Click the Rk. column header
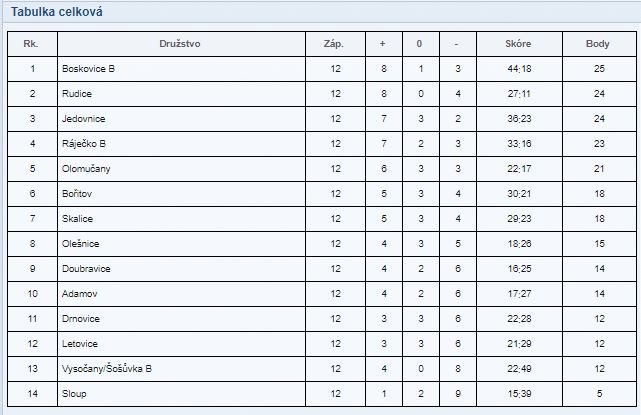Viewport: 641px width, 415px height. click(x=31, y=44)
